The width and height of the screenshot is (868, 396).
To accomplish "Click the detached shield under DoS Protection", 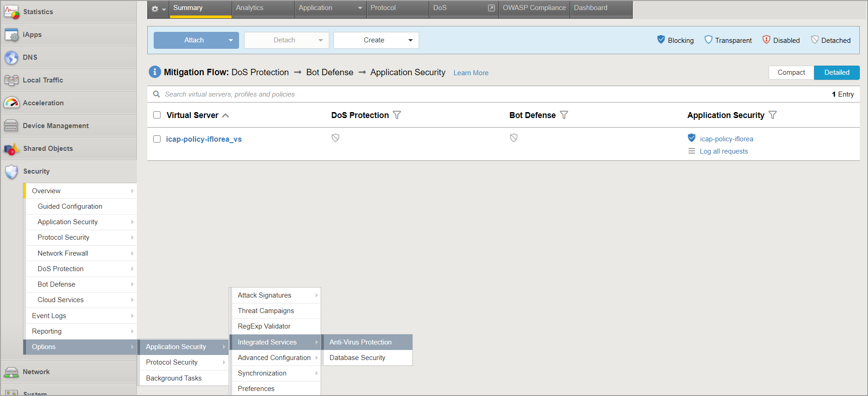I will (335, 138).
